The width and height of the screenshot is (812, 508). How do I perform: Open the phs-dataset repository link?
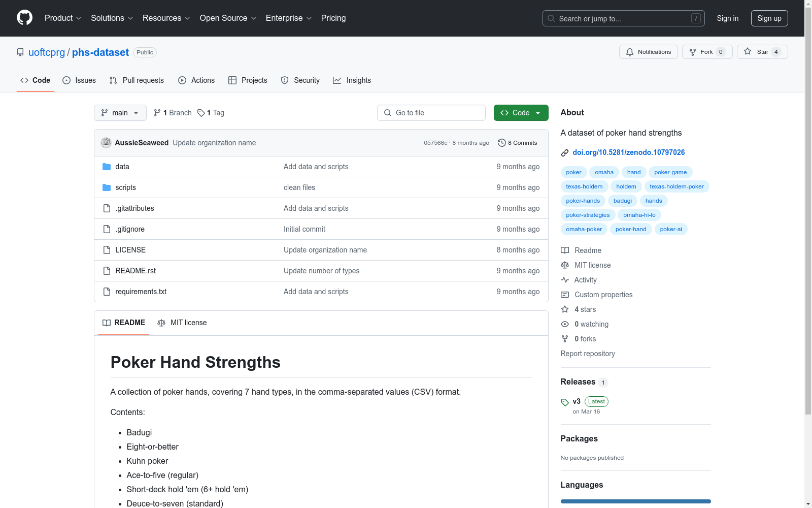coord(100,52)
